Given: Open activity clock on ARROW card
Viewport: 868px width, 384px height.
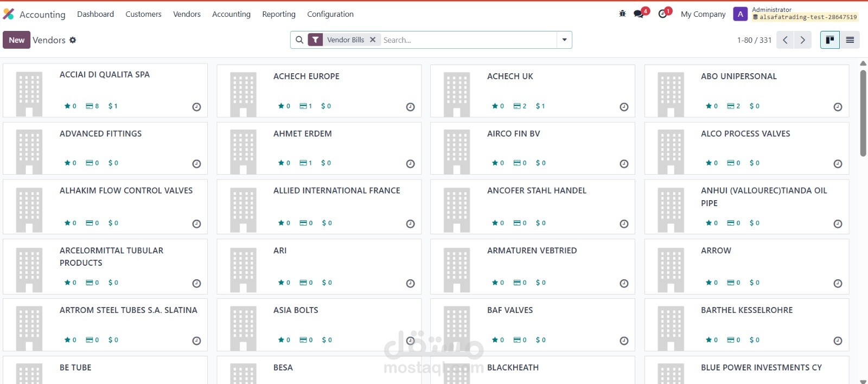Looking at the screenshot, I should tap(838, 284).
